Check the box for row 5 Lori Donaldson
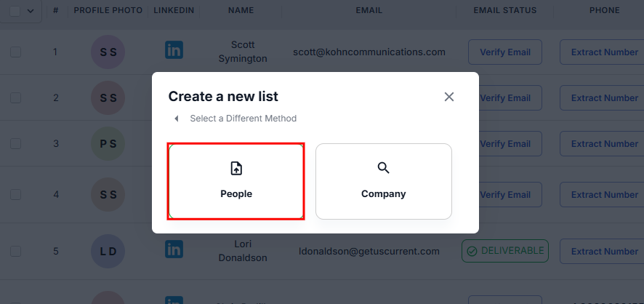Viewport: 644px width, 304px height. click(x=15, y=252)
